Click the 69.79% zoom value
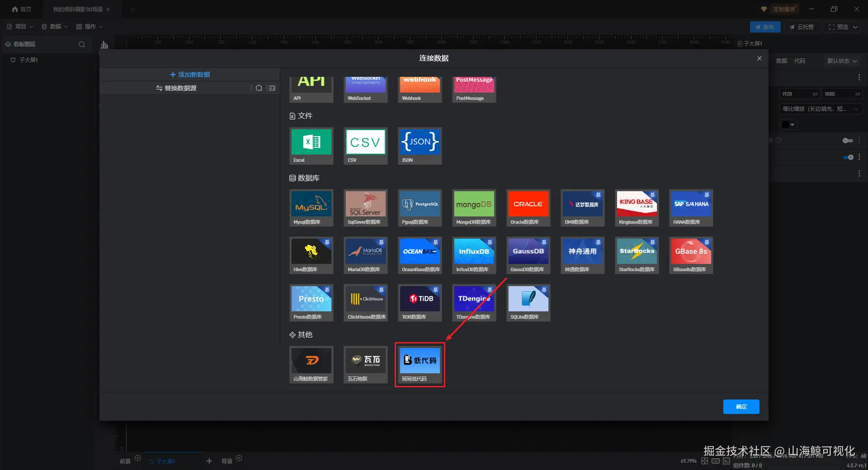Viewport: 868px width, 470px height. pos(689,461)
